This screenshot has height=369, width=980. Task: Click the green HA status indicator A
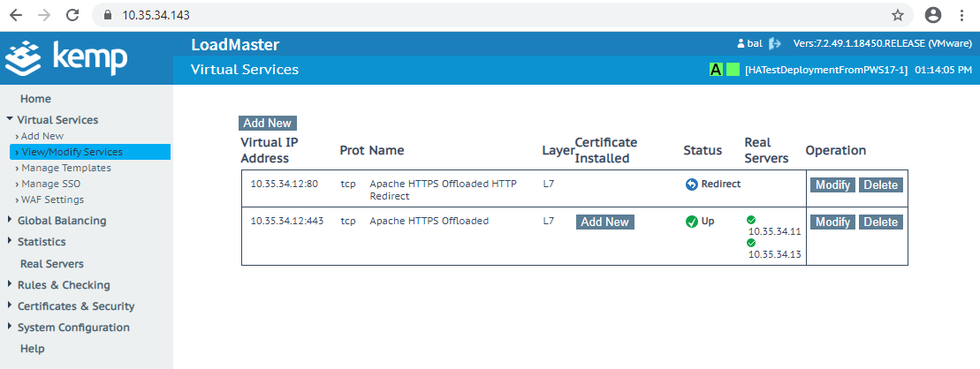[x=717, y=70]
